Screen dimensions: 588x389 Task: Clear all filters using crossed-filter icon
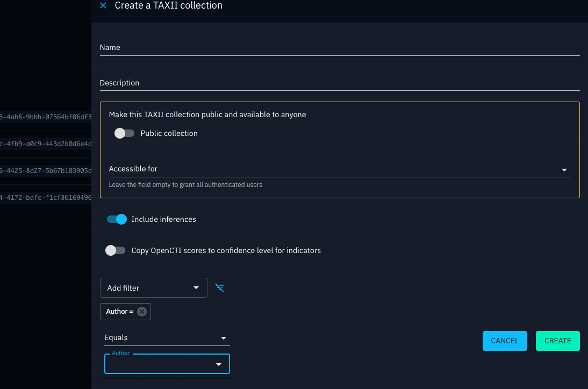click(x=219, y=287)
